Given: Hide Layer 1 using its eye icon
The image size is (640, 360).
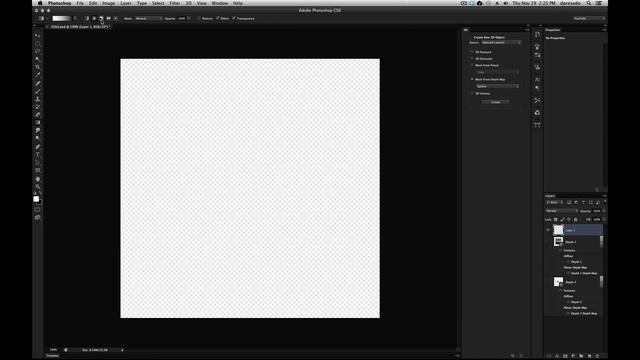Looking at the screenshot, I should click(548, 230).
